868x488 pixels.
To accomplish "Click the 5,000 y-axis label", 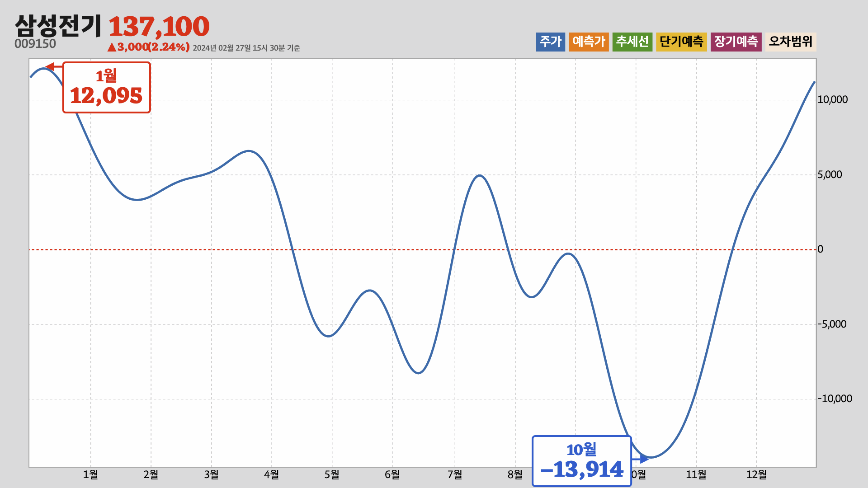I will [830, 174].
